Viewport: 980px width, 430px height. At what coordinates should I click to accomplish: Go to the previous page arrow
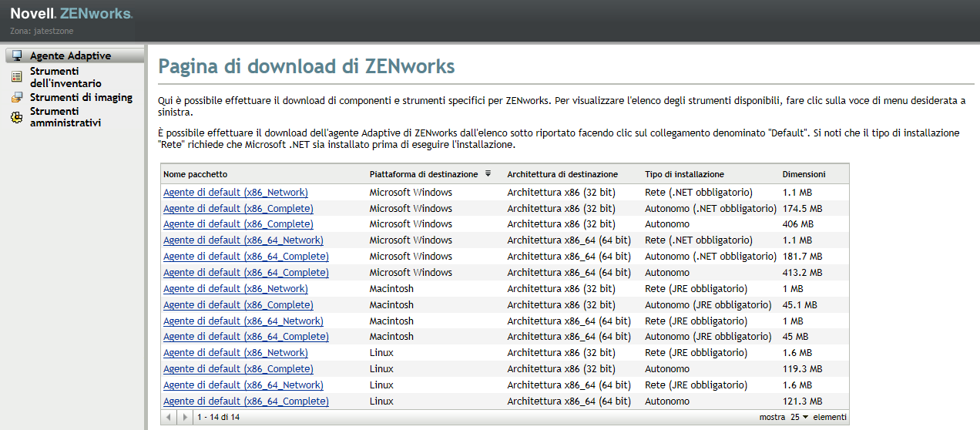pos(171,417)
